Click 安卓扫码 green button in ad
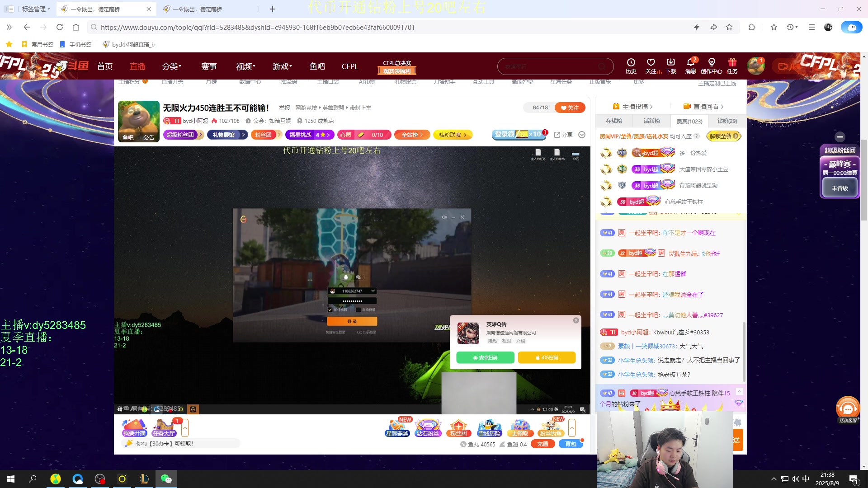Screen dimensions: 868x488 [x=485, y=357]
